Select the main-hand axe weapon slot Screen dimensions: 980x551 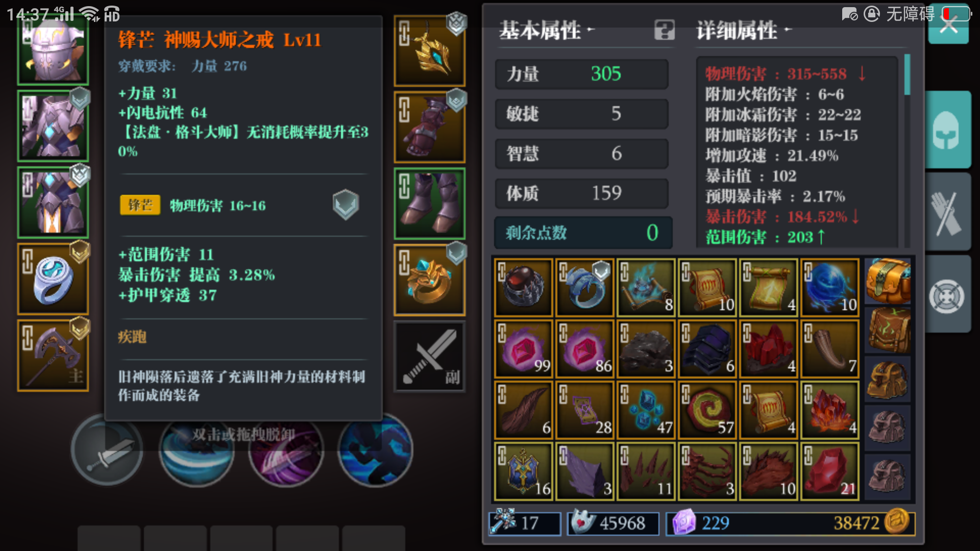(x=53, y=356)
